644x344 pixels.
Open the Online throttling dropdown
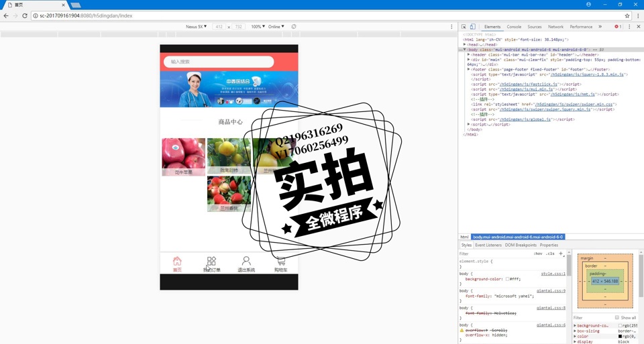click(x=276, y=27)
